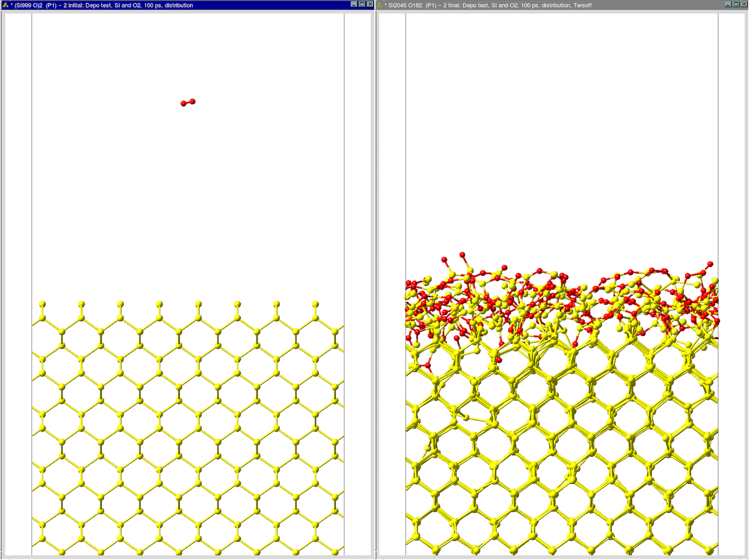
Task: Close the final Tersoff structure window
Action: (744, 4)
